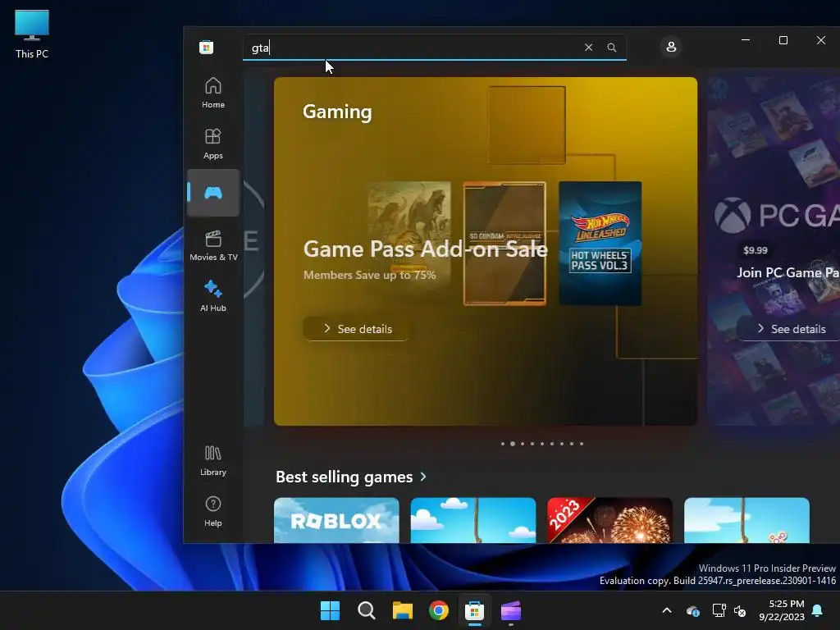The height and width of the screenshot is (630, 840).
Task: Click the Gaming banner title text
Action: pos(337,112)
